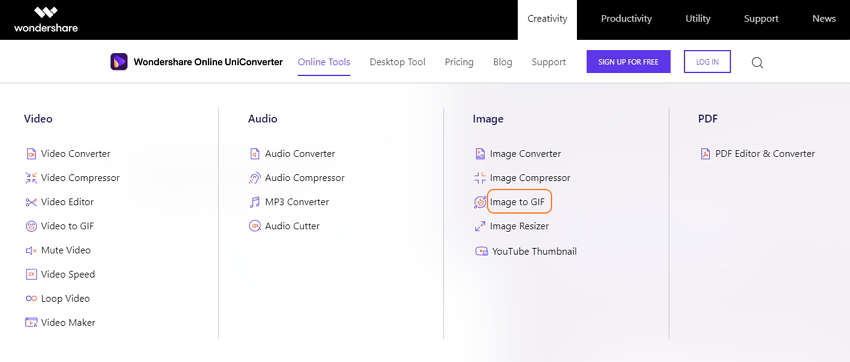Click the UniConverter purple logo icon
The width and height of the screenshot is (850, 362).
click(119, 62)
